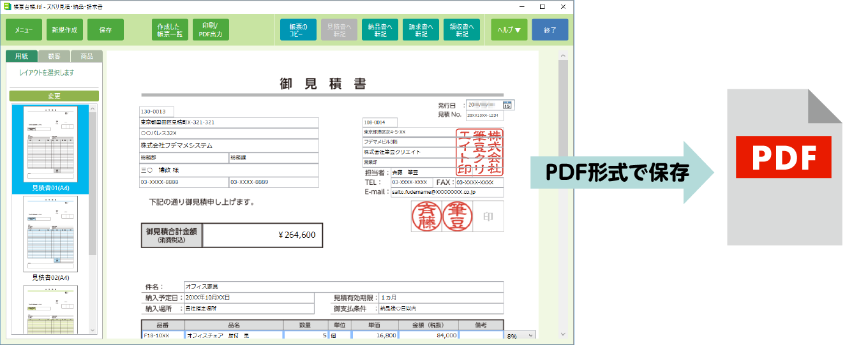Click the 見積有効期限 field
868x345 pixels.
(x=441, y=298)
